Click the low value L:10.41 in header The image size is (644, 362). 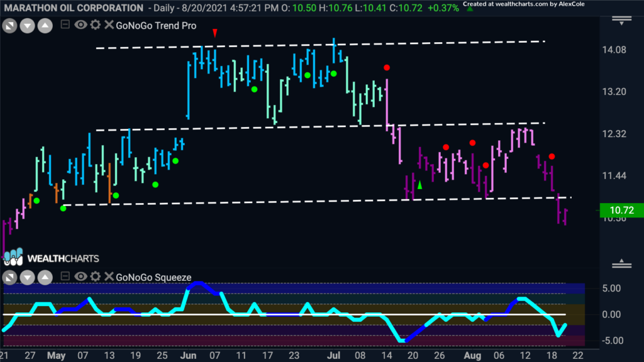coord(371,8)
